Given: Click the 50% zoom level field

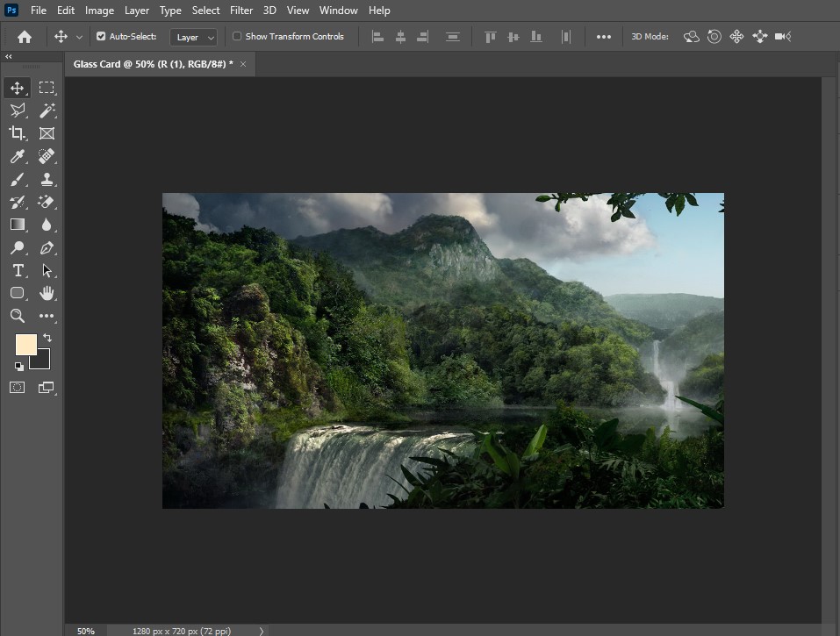Looking at the screenshot, I should [x=86, y=632].
